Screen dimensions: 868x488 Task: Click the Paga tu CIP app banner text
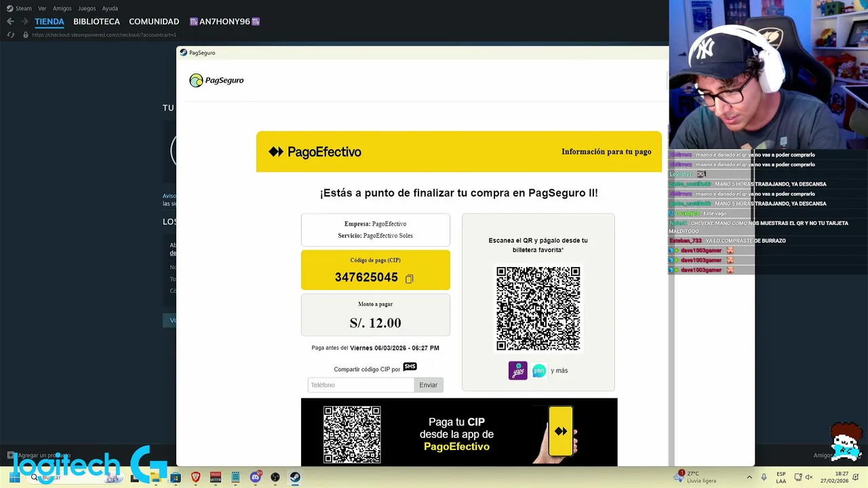click(457, 434)
